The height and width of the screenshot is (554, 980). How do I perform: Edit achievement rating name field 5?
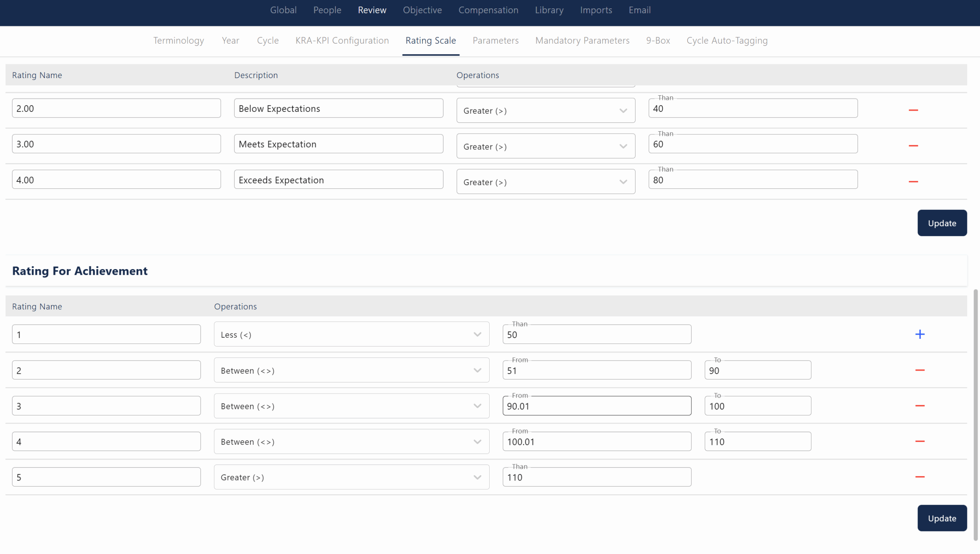click(x=106, y=477)
